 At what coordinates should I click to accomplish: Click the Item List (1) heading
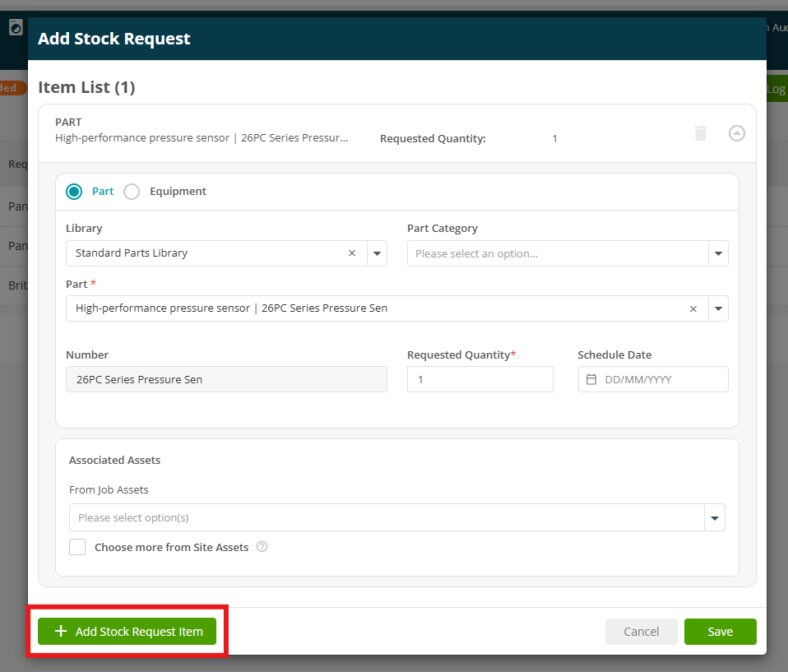86,87
